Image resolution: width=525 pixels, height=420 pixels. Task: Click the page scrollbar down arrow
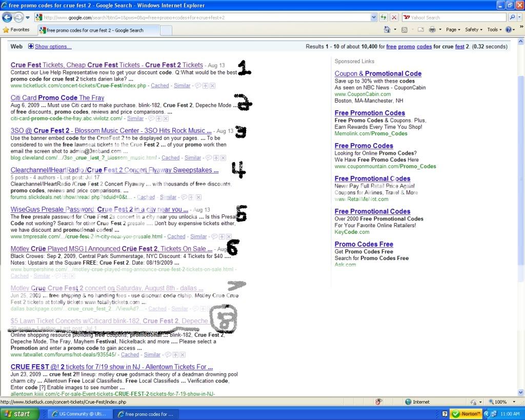tap(521, 392)
